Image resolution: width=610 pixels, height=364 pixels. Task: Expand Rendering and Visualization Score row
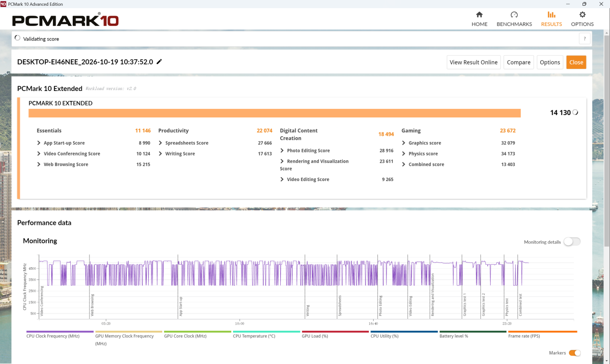point(282,161)
